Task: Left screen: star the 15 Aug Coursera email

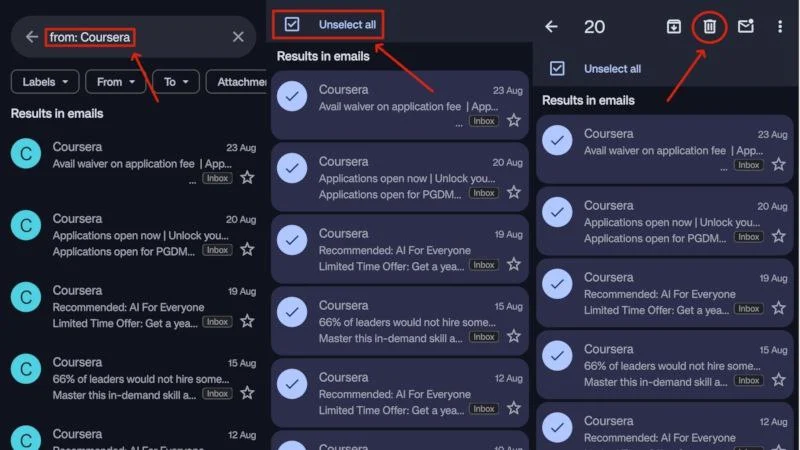Action: (x=247, y=393)
